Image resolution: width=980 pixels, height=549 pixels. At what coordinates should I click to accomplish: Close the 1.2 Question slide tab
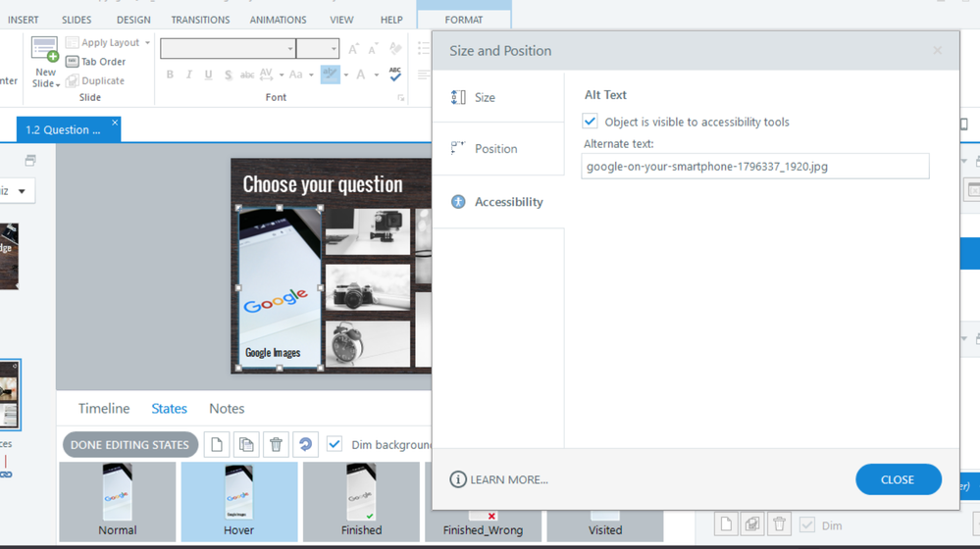click(115, 123)
